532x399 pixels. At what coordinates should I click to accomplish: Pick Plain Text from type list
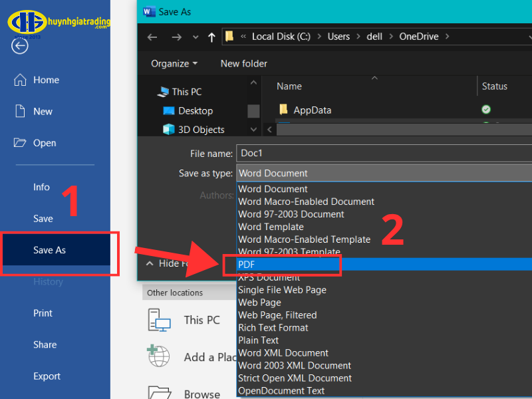tap(259, 340)
